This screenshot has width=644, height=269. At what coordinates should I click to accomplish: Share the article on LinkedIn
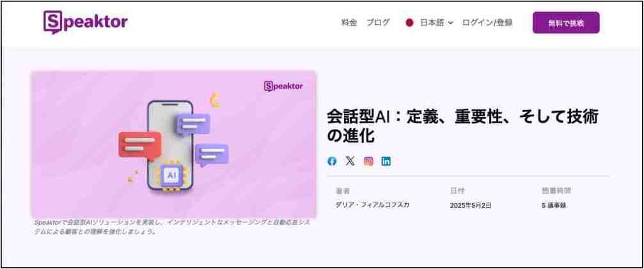pyautogui.click(x=386, y=161)
